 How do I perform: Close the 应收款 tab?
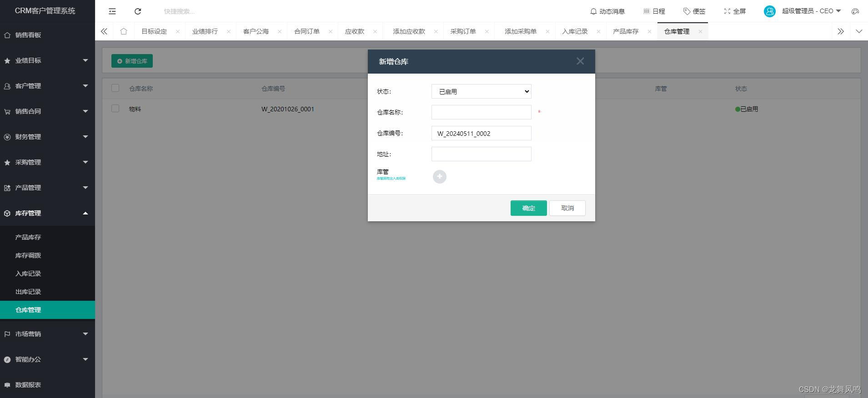click(375, 31)
